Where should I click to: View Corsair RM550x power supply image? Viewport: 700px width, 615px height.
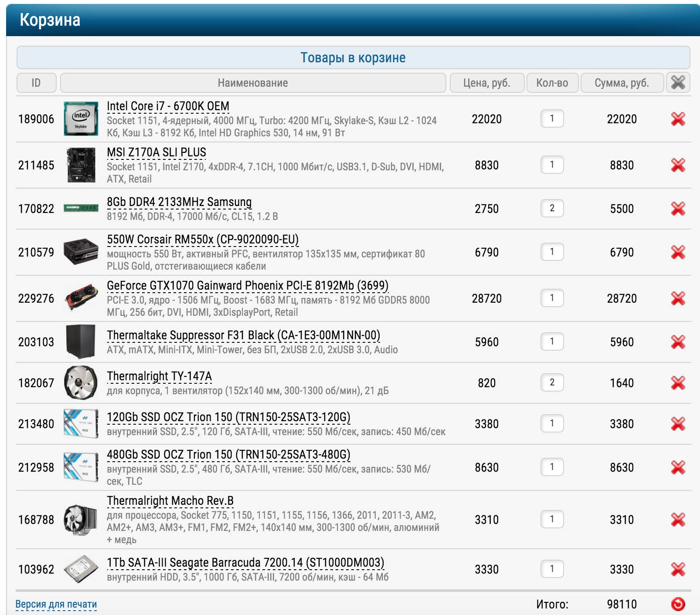[81, 251]
